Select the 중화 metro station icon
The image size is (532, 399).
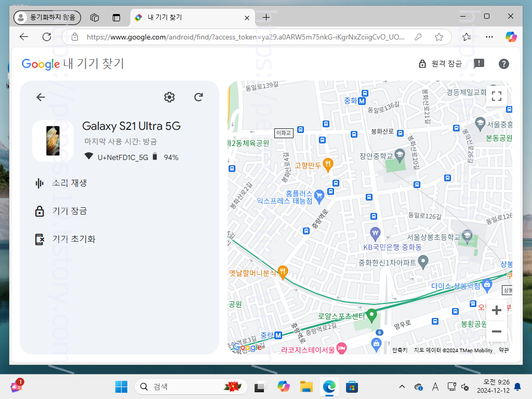tap(362, 101)
